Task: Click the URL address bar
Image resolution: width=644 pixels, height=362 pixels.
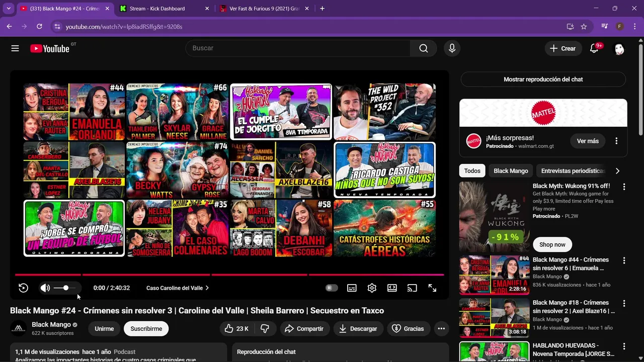Action: point(312,27)
